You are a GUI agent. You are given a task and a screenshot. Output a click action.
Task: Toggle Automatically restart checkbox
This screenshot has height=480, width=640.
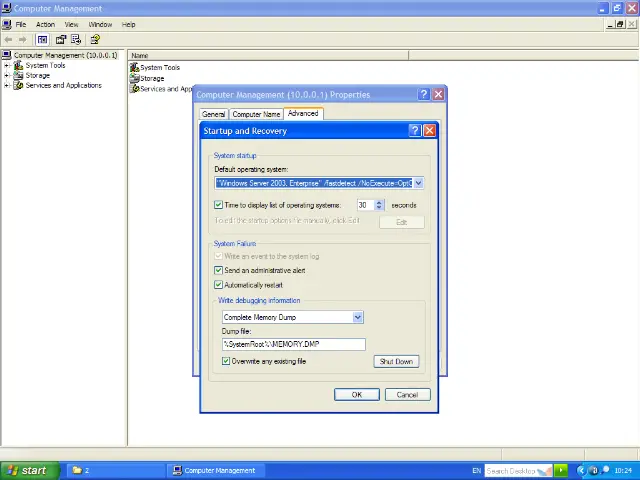click(x=218, y=285)
